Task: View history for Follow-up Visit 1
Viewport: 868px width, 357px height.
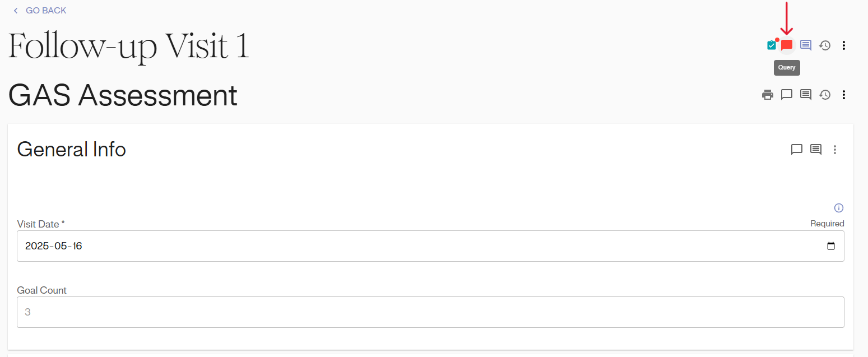Action: [x=825, y=45]
